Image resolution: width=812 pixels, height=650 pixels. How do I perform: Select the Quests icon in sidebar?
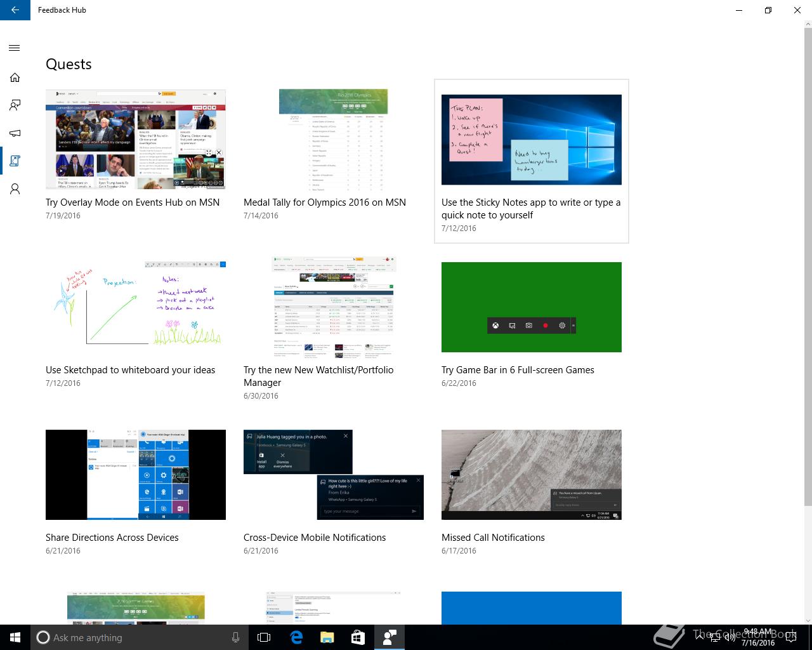pos(15,161)
